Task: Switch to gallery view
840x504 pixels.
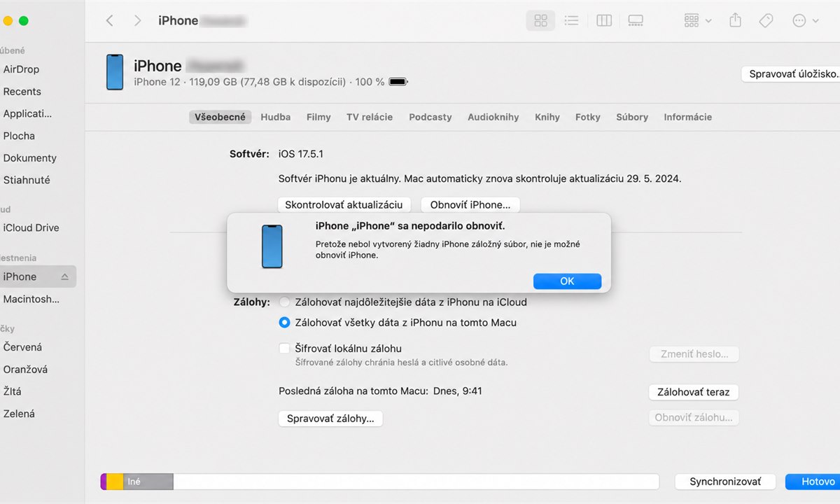Action: [x=636, y=21]
